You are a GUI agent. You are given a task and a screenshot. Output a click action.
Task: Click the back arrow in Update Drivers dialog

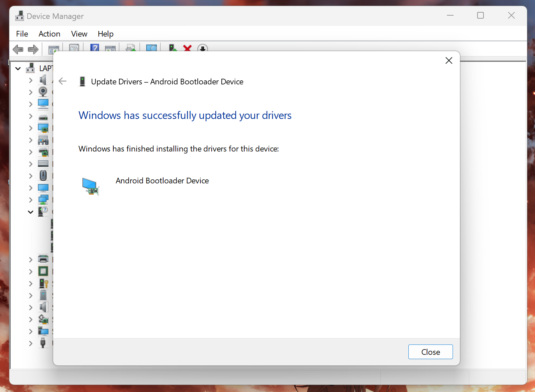[x=62, y=81]
